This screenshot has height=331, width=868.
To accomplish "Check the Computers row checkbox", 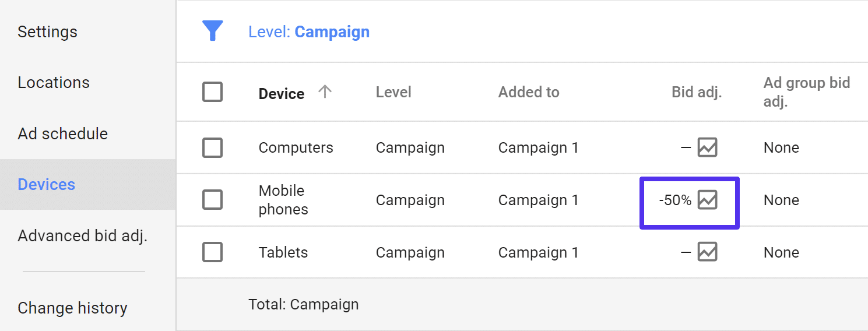I will coord(212,147).
